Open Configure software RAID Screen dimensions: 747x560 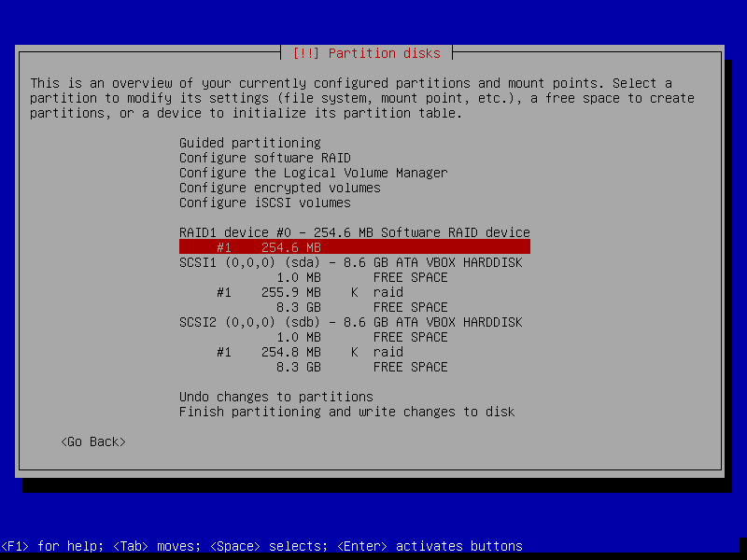tap(264, 158)
